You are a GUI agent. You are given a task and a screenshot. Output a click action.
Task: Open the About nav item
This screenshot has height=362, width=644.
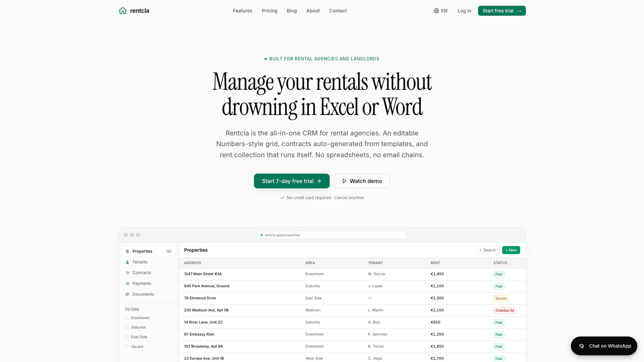coord(313,11)
